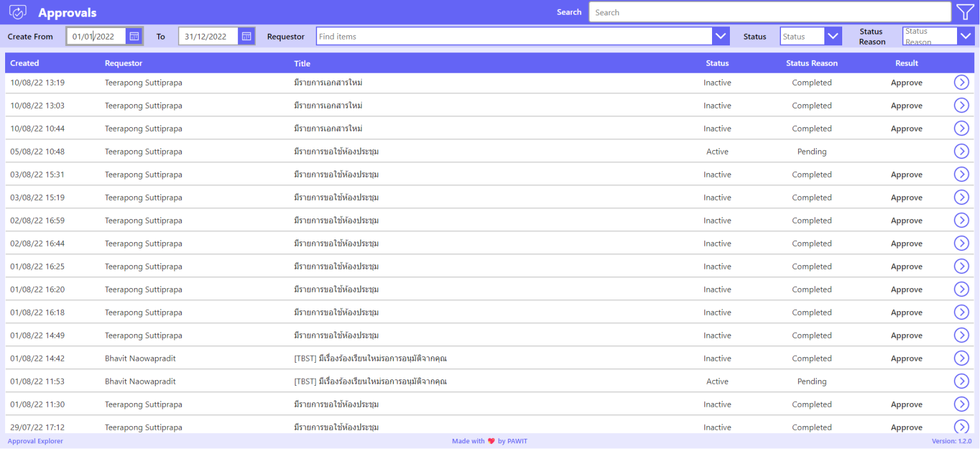Open details arrow for 03/08/22 15:31 row
980x449 pixels.
[961, 174]
